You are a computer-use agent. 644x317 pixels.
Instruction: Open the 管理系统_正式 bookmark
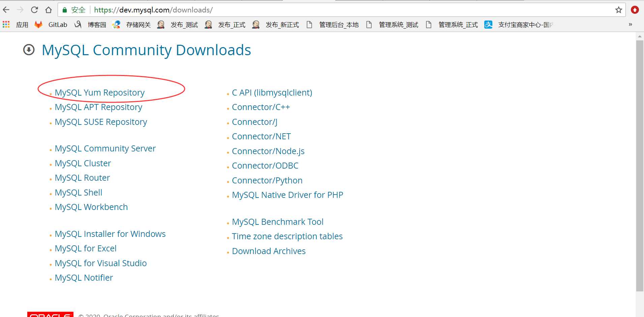tap(452, 25)
